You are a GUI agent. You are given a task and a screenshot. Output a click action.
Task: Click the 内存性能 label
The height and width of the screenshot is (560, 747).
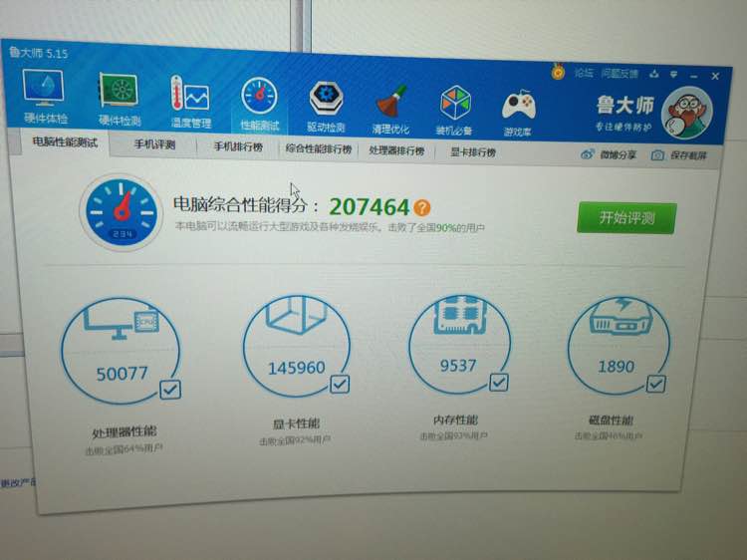455,420
